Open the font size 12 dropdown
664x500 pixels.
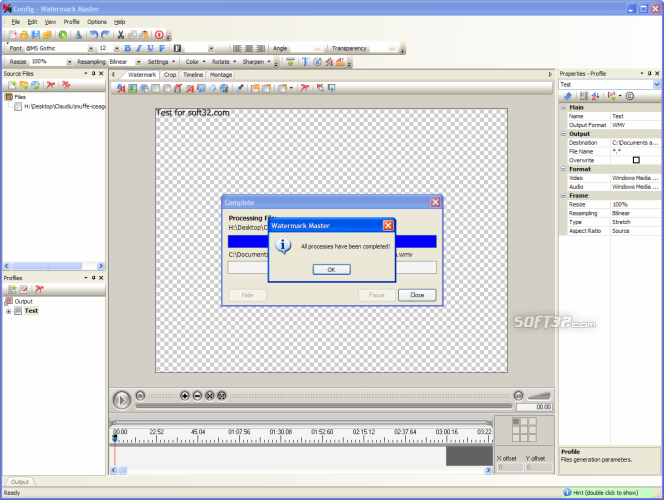tap(117, 49)
